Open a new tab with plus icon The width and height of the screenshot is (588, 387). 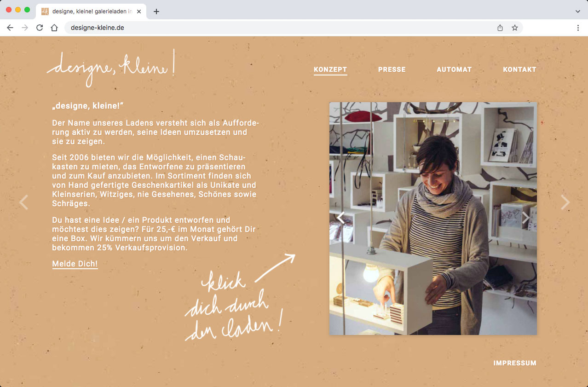click(156, 12)
